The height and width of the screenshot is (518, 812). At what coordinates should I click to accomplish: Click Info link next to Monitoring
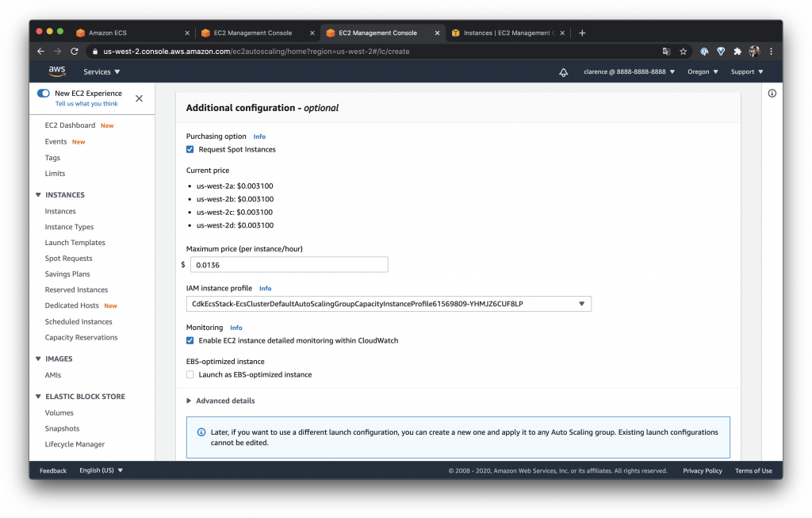(236, 328)
